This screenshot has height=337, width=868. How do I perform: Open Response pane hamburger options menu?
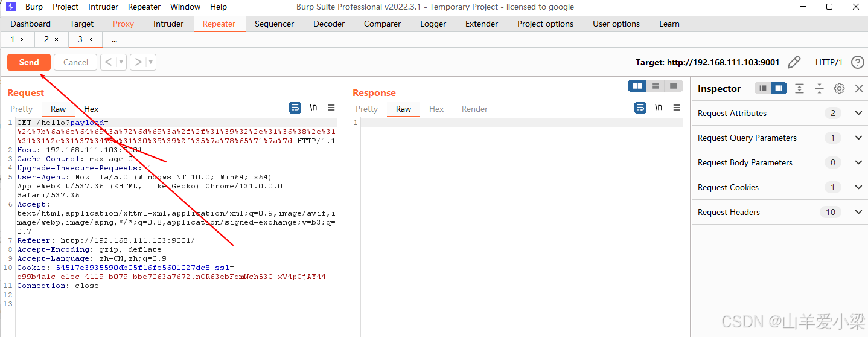pyautogui.click(x=677, y=108)
